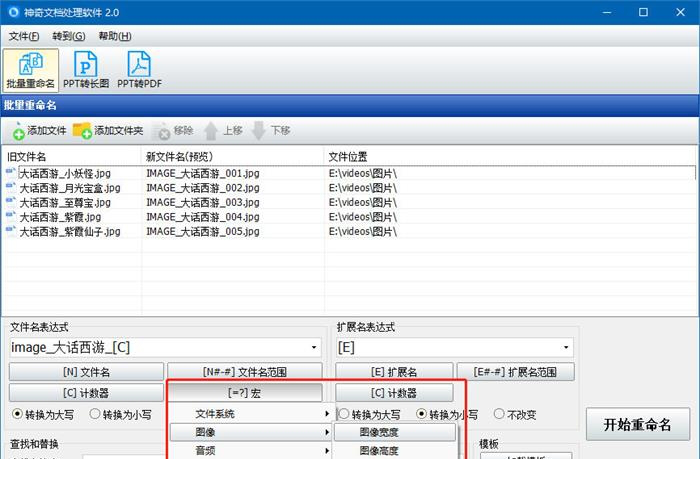Select the 大话西游_紫霞.jpg file row

(60, 217)
